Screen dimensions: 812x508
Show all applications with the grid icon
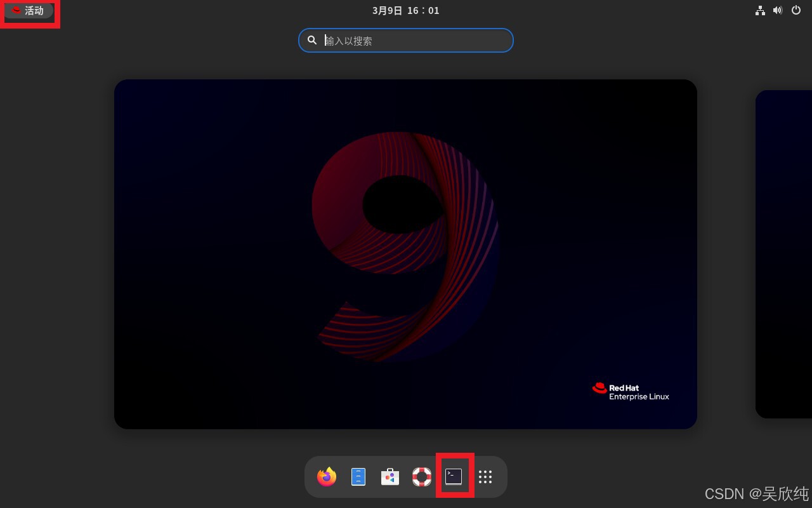[485, 477]
